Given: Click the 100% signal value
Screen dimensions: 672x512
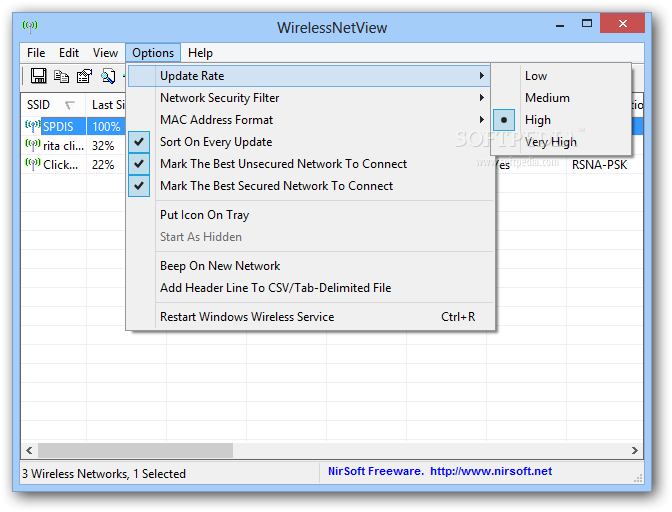Looking at the screenshot, I should pos(106,126).
